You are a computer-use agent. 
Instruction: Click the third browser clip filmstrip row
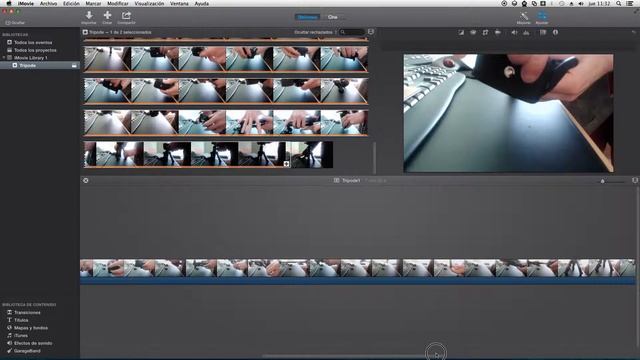click(226, 122)
